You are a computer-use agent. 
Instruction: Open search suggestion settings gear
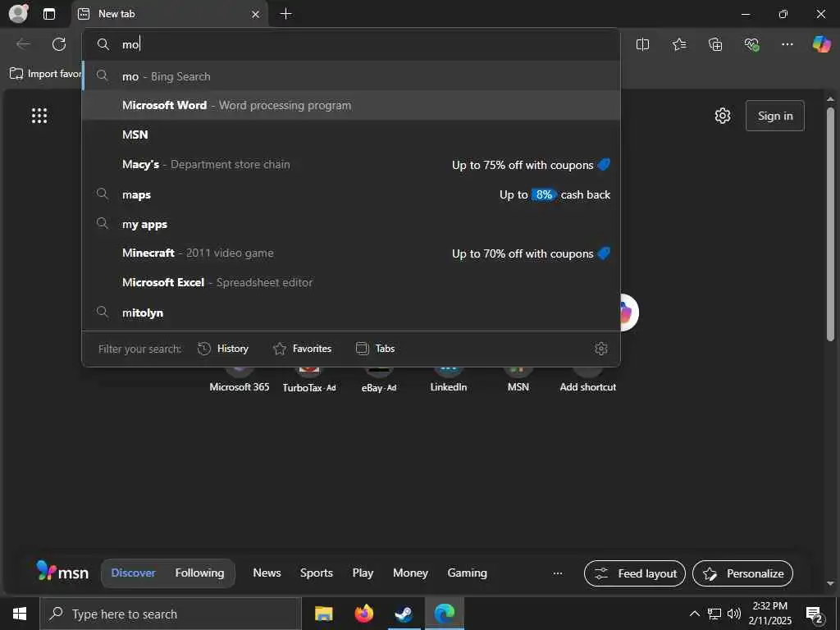601,349
